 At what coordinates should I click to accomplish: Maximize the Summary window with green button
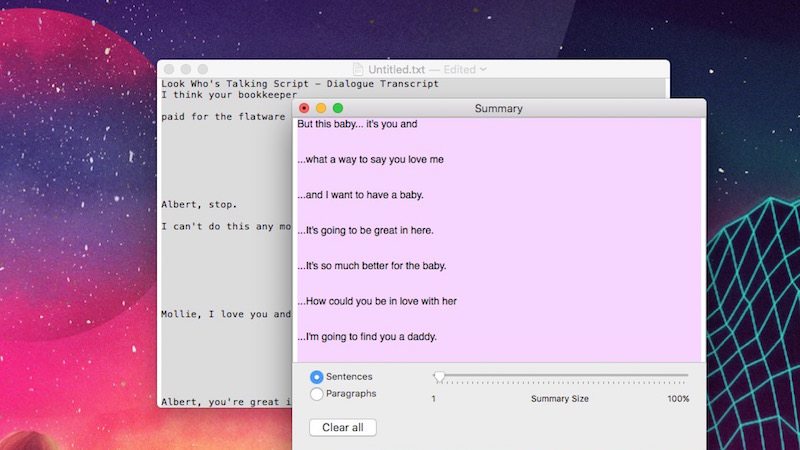coord(338,108)
